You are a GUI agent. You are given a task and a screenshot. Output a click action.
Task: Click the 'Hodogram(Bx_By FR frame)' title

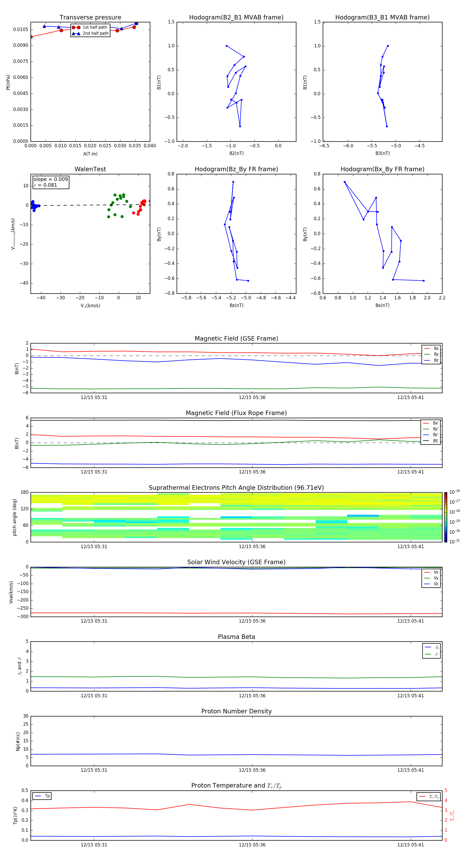point(382,169)
